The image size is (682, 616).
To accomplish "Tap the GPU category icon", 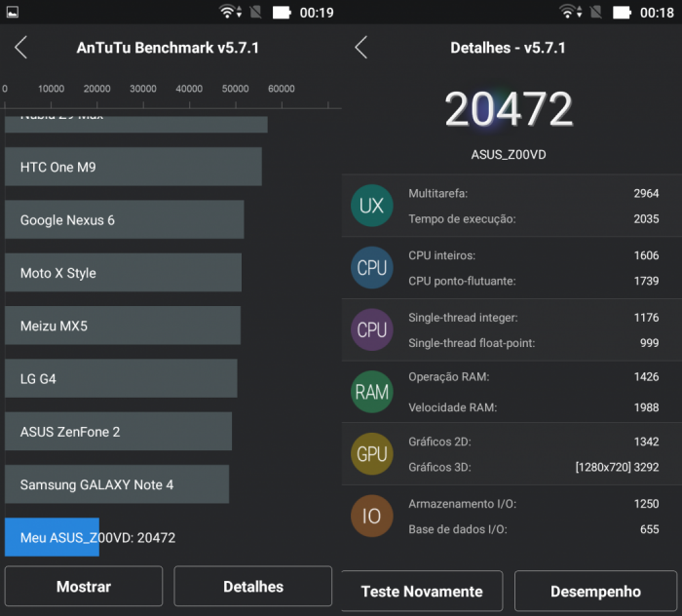I will [372, 454].
